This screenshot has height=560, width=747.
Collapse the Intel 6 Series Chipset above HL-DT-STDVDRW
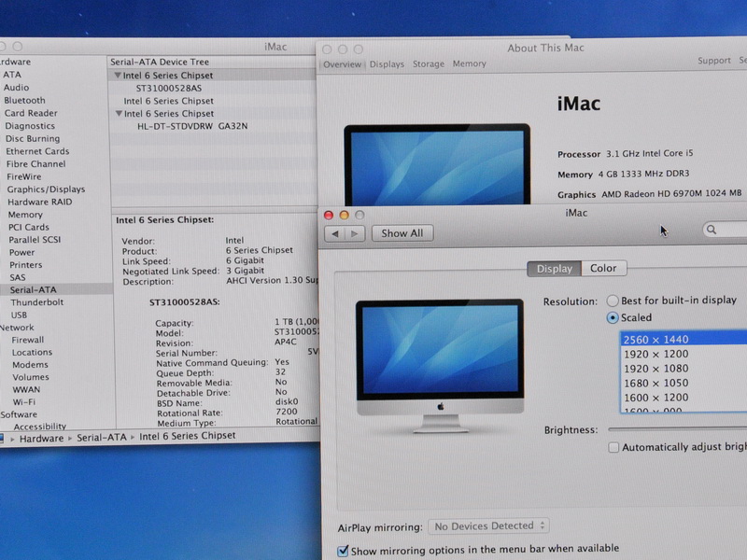[118, 114]
